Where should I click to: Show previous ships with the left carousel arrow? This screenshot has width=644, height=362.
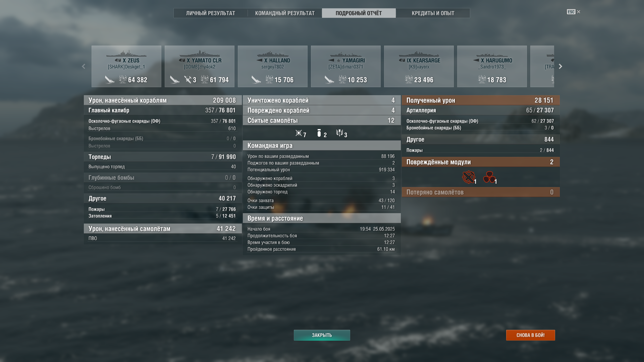point(84,66)
